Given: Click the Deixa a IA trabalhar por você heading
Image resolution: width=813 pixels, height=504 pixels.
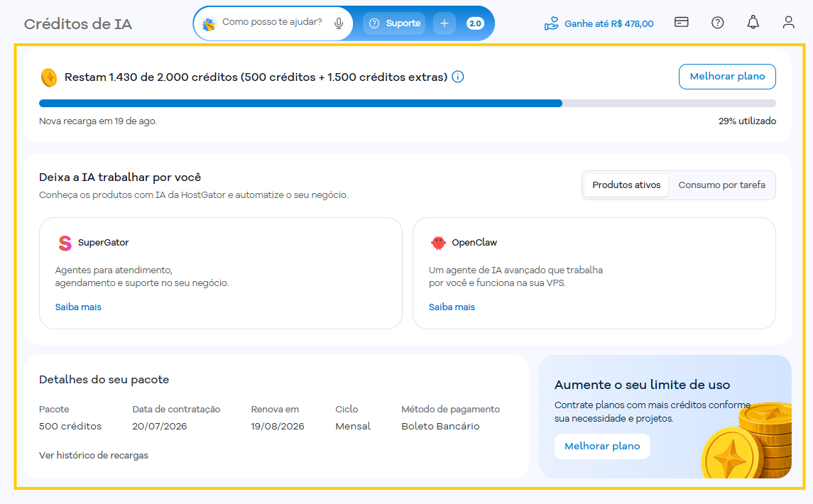Looking at the screenshot, I should tap(120, 177).
